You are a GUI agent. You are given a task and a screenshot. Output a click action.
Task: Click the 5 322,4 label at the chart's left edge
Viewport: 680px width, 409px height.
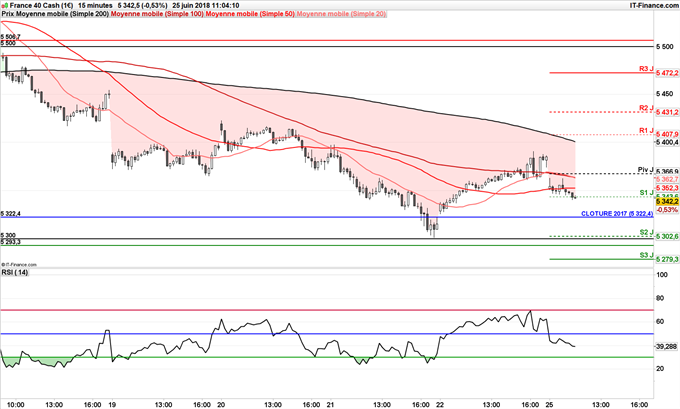(x=10, y=214)
